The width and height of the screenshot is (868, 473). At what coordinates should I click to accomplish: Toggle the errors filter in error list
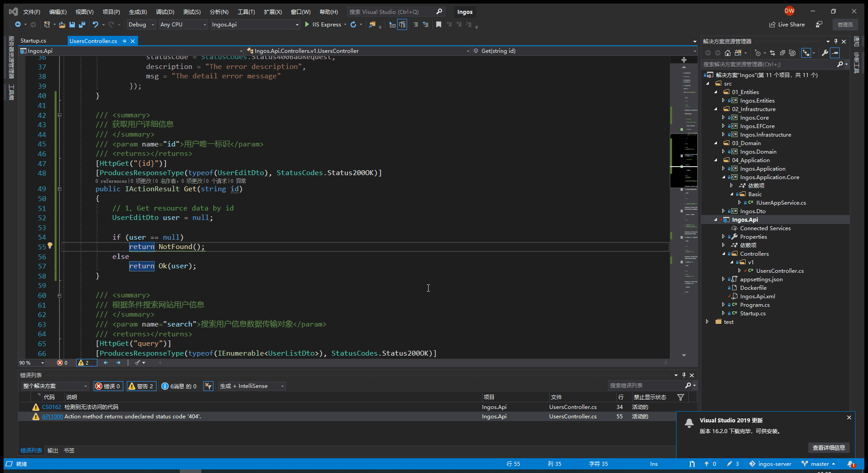pos(108,386)
